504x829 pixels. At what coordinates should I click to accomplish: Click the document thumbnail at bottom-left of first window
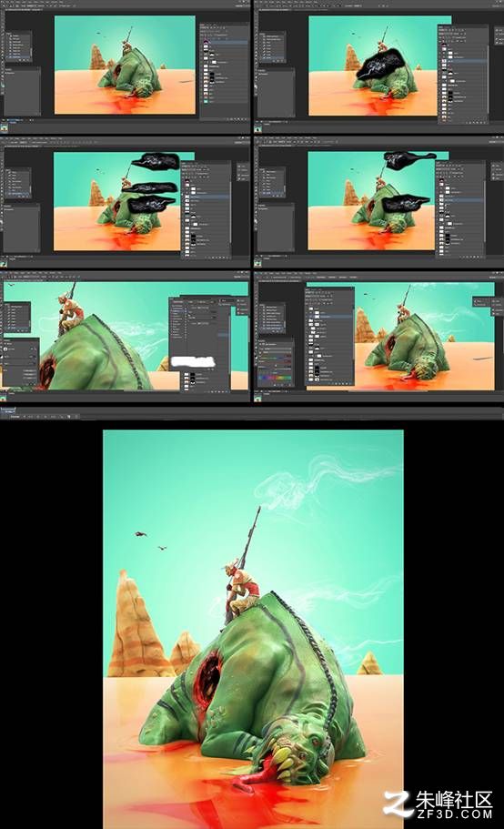click(x=4, y=125)
